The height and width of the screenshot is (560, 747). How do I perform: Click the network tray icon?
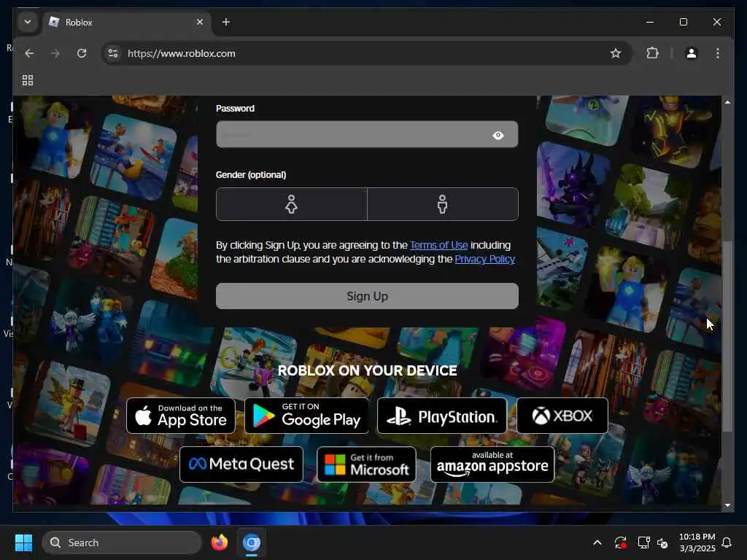click(643, 542)
